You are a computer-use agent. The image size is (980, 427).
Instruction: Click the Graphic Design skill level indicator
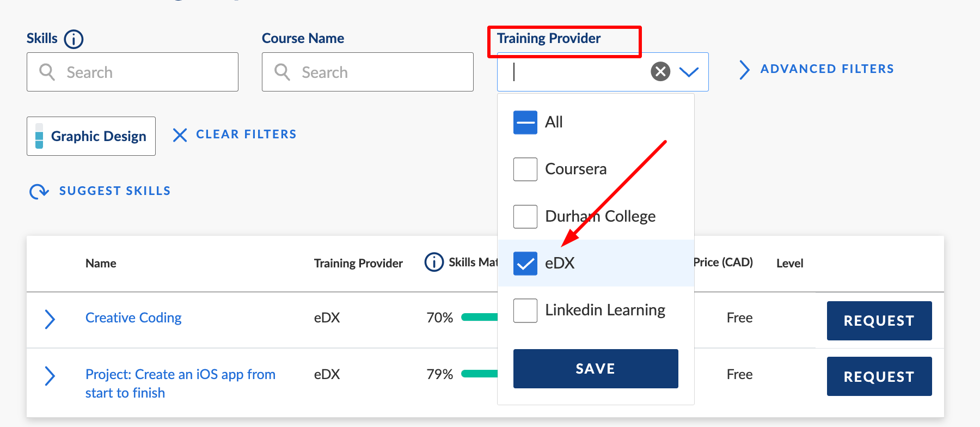tap(39, 136)
